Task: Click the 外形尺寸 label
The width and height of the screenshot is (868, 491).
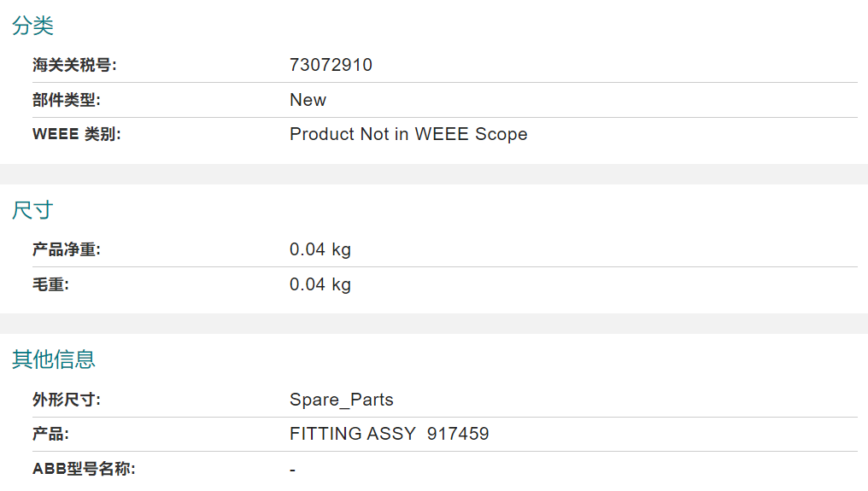Action: pos(67,400)
